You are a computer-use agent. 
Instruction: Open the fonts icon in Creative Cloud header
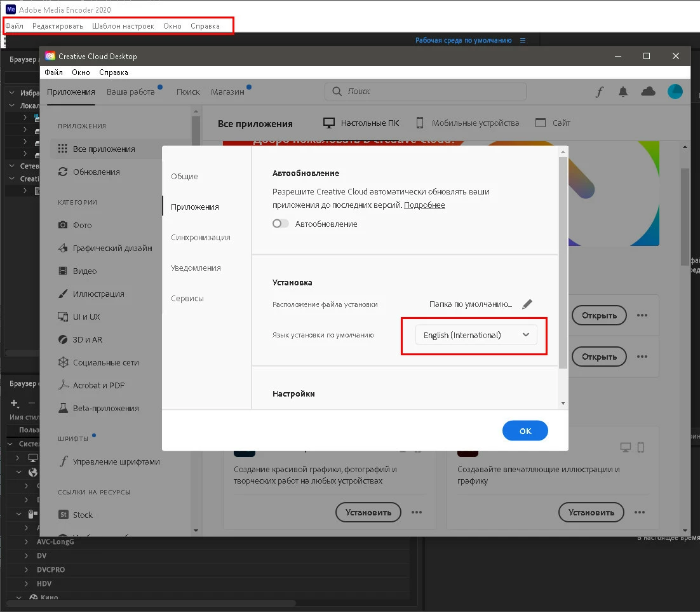point(599,92)
